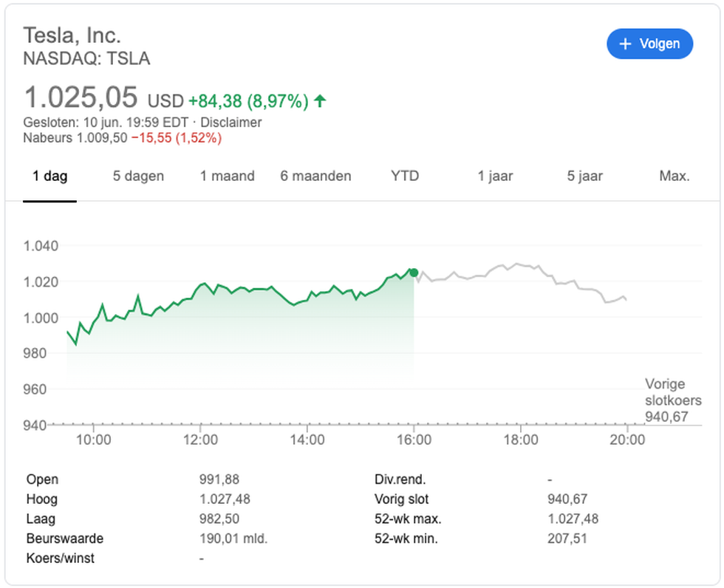The image size is (724, 588).
Task: Select the YTD tab
Action: (405, 176)
